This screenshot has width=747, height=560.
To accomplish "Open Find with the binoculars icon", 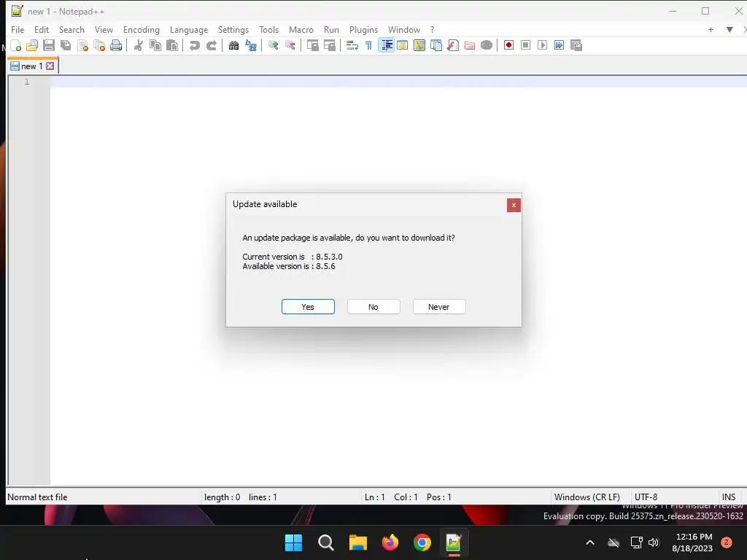I will pyautogui.click(x=233, y=45).
